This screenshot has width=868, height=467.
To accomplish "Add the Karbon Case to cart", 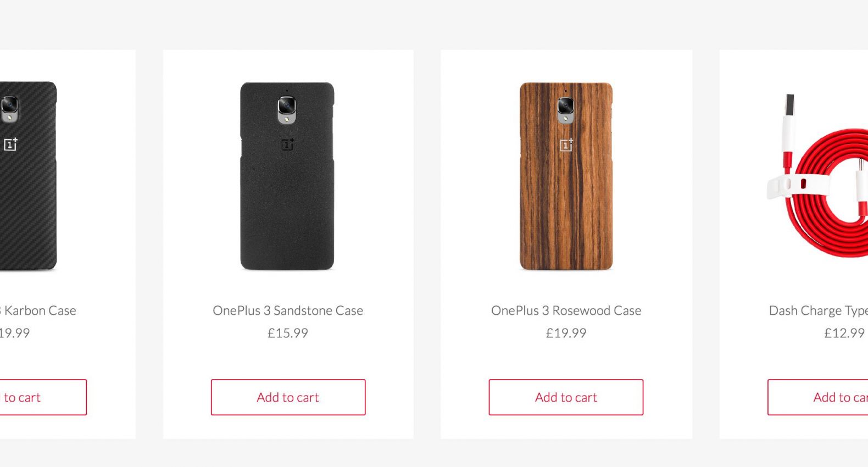I will tap(43, 397).
